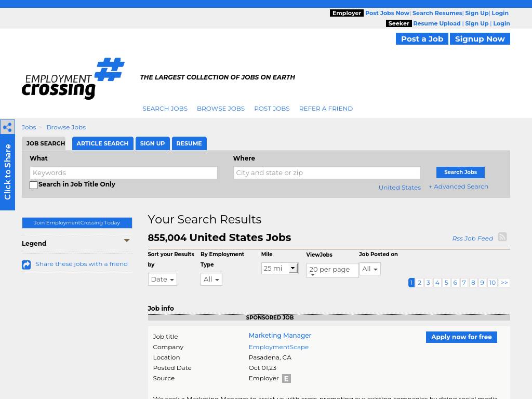
Task: Open the 20 per page dropdown
Action: tap(332, 270)
